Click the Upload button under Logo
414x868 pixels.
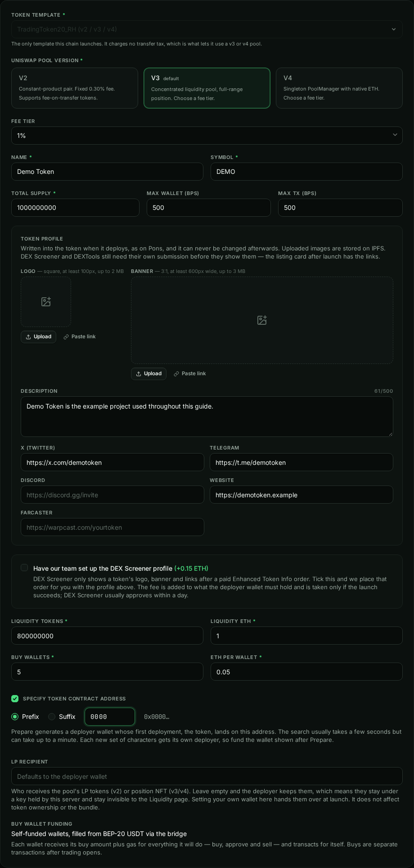[39, 337]
